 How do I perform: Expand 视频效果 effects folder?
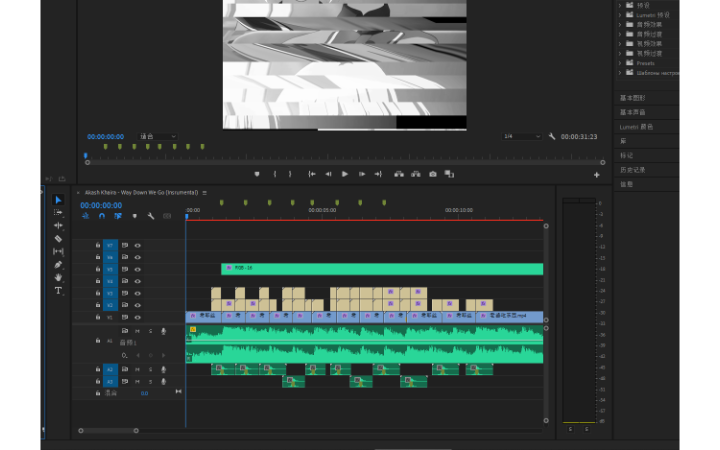[620, 44]
